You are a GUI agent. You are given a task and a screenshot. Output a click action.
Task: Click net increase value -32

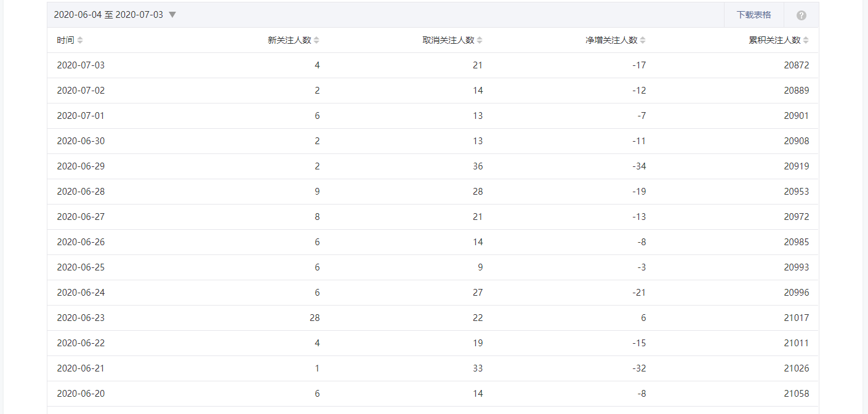639,368
